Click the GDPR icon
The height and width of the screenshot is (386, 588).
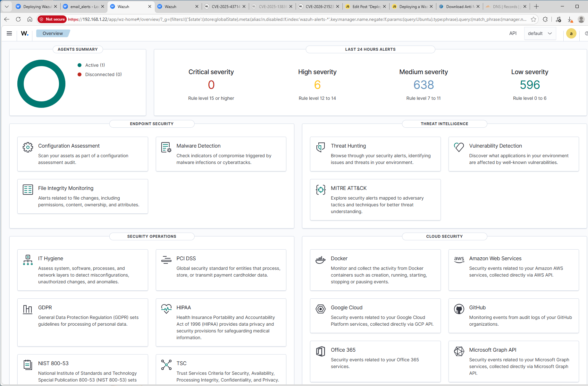click(x=28, y=309)
